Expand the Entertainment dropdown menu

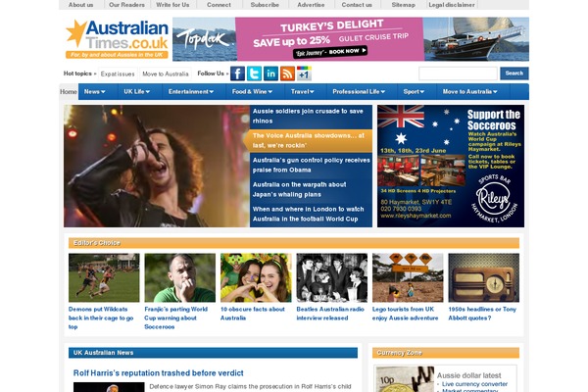pos(191,91)
